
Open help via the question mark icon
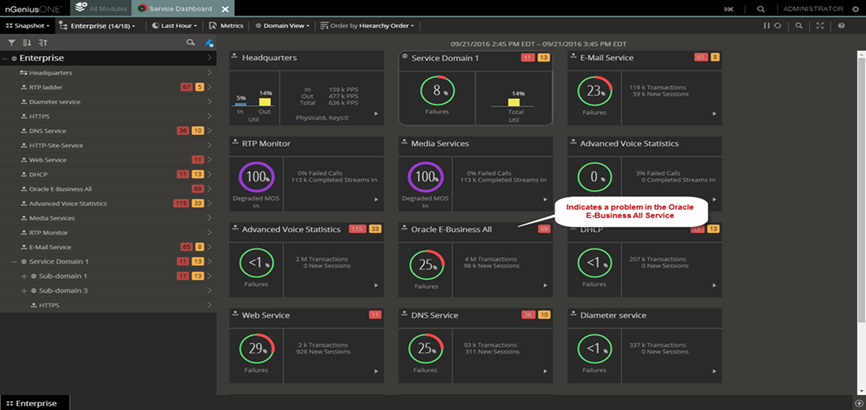coord(842,25)
